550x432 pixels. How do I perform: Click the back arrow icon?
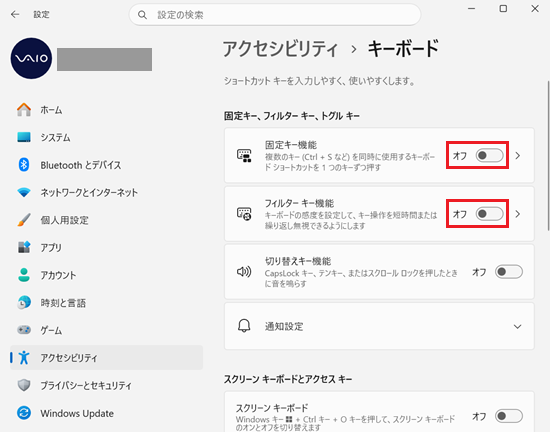coord(15,14)
